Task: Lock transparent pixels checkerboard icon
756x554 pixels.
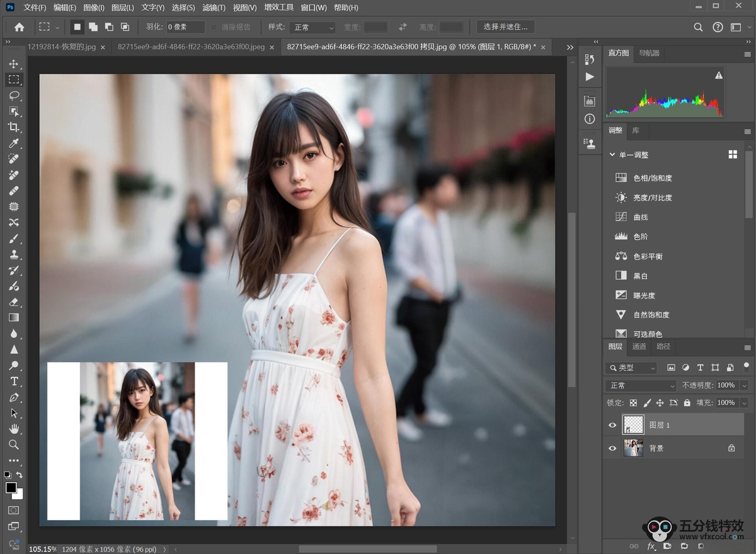Action: pos(633,403)
